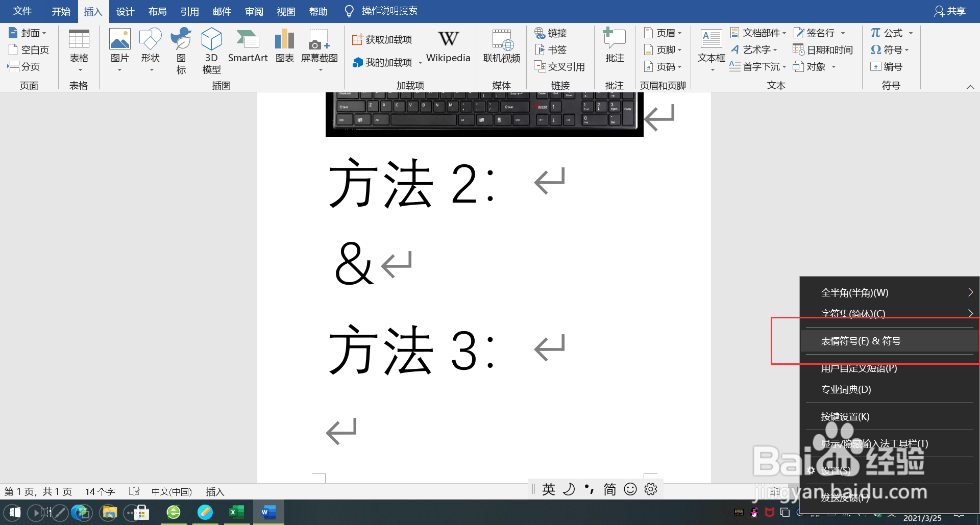
Task: Add a 书签 bookmark
Action: (551, 49)
